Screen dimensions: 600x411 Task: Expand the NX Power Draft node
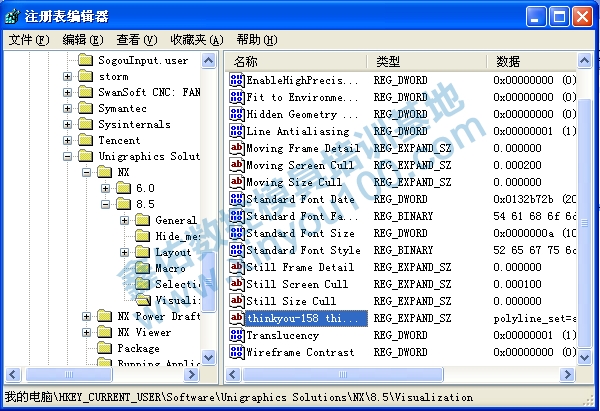point(86,316)
